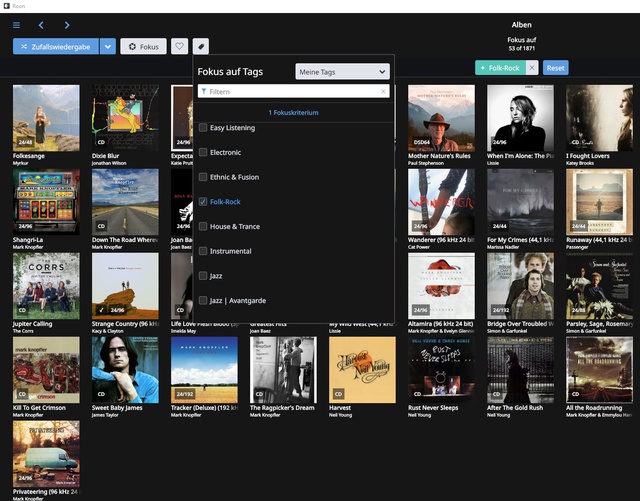Click the tag icon button
640x501 pixels.
[x=201, y=46]
